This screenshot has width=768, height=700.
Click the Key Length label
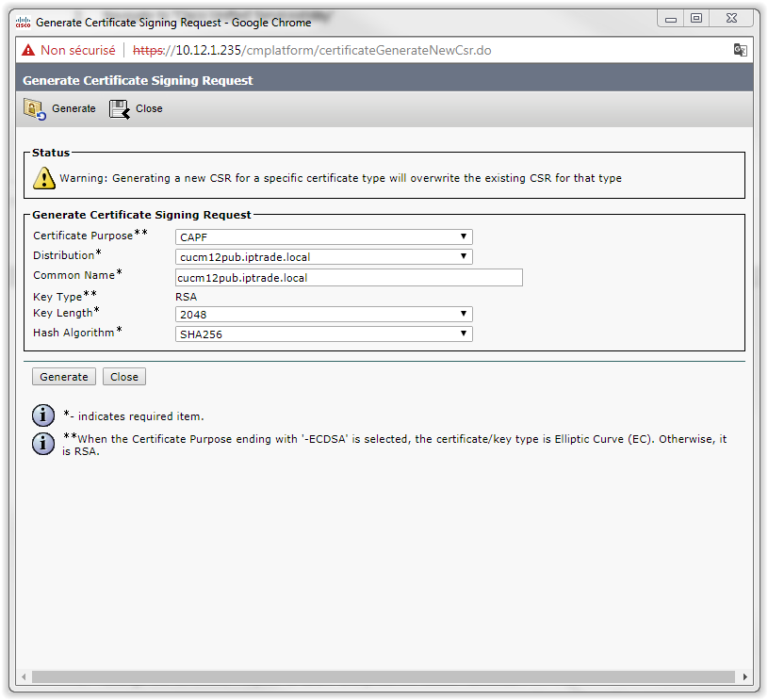(x=66, y=313)
